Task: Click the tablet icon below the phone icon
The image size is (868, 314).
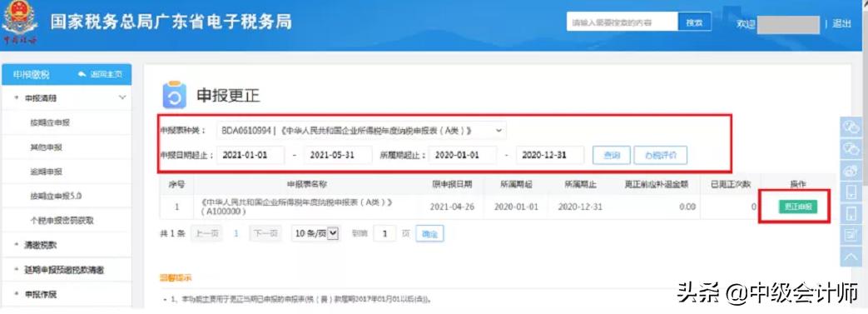Action: [851, 214]
